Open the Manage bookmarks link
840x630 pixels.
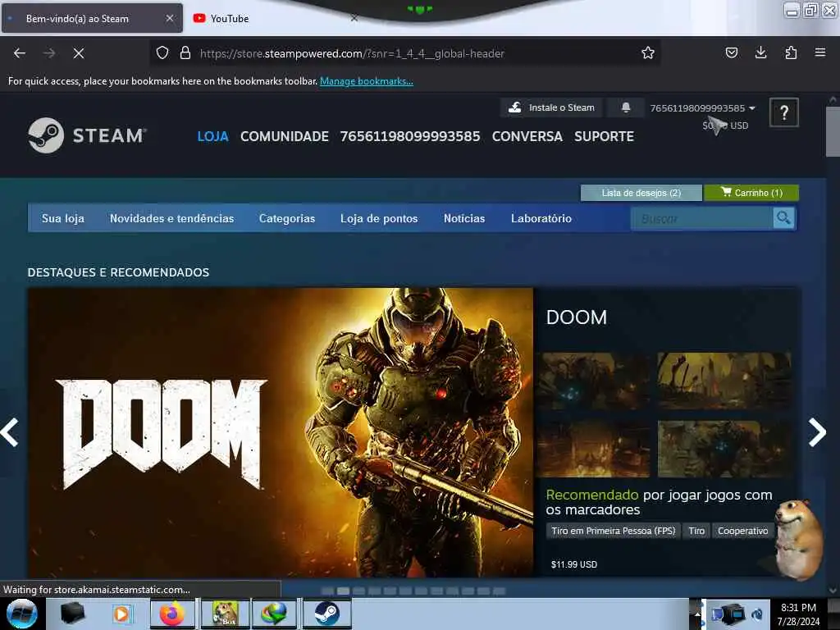click(x=367, y=81)
